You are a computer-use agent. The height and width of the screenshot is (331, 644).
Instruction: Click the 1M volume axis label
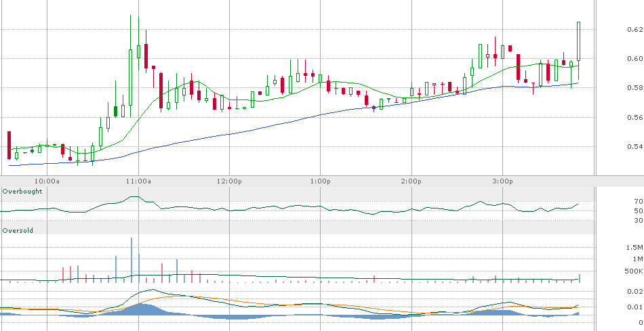pyautogui.click(x=638, y=259)
